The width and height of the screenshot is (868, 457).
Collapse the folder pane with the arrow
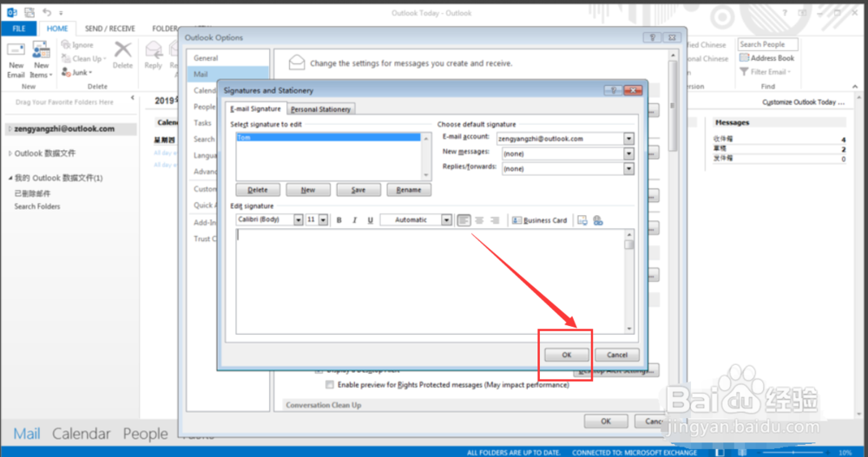point(132,98)
